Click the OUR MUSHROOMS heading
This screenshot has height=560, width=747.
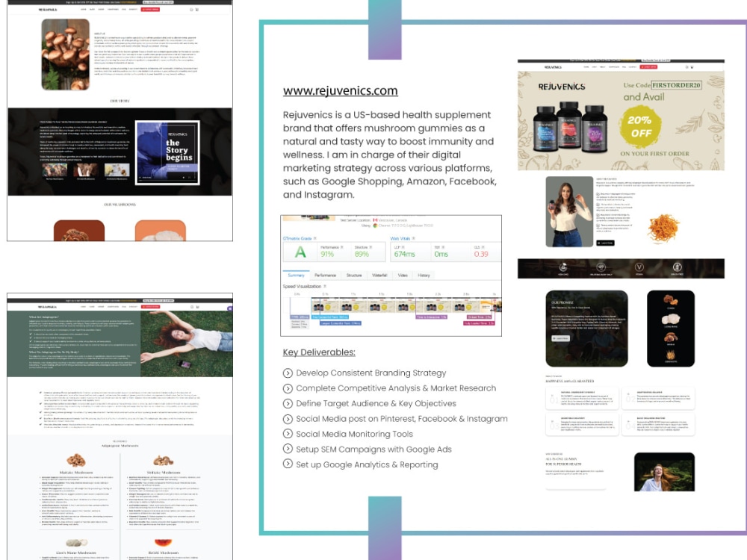(x=120, y=205)
